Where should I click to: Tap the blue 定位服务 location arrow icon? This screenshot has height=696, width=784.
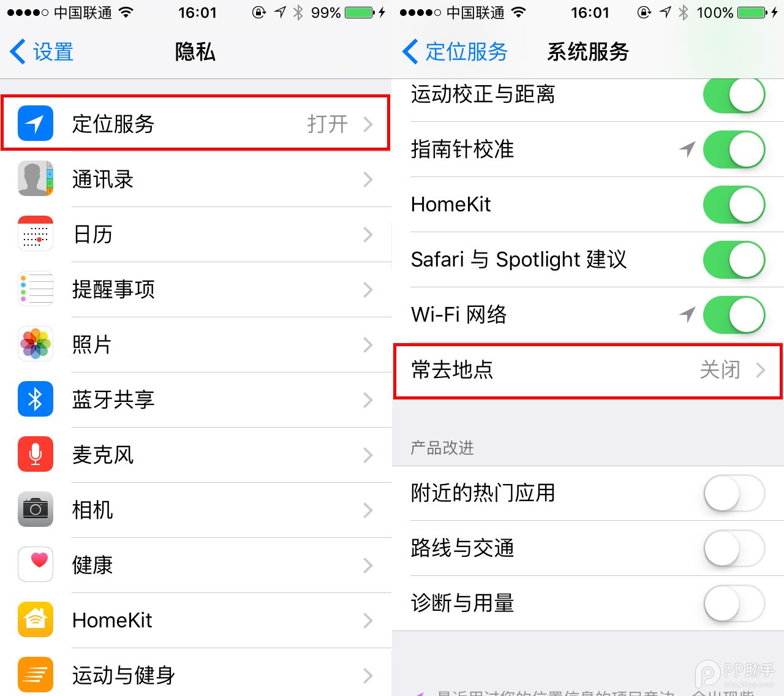pyautogui.click(x=36, y=124)
